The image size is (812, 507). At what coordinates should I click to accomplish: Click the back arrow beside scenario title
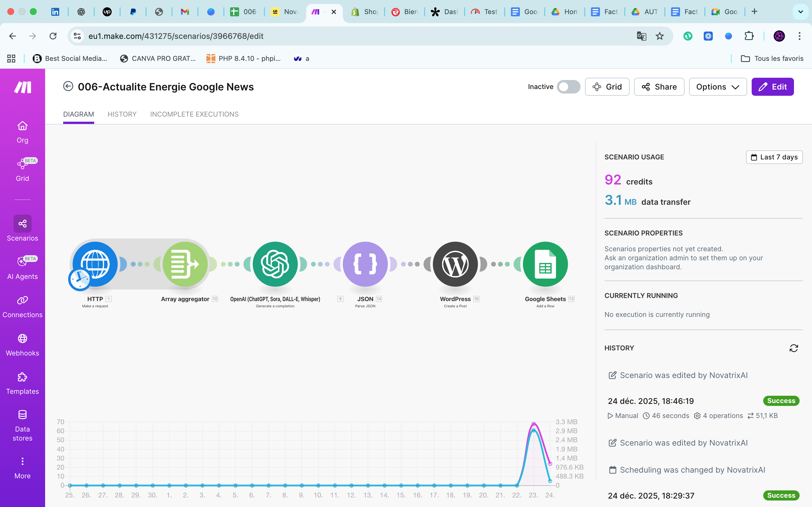click(x=68, y=86)
